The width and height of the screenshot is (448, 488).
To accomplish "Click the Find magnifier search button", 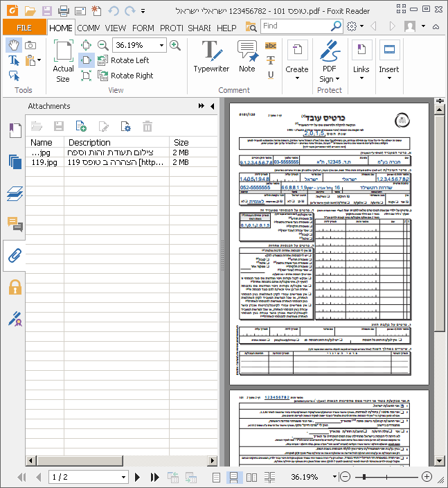I will [336, 26].
